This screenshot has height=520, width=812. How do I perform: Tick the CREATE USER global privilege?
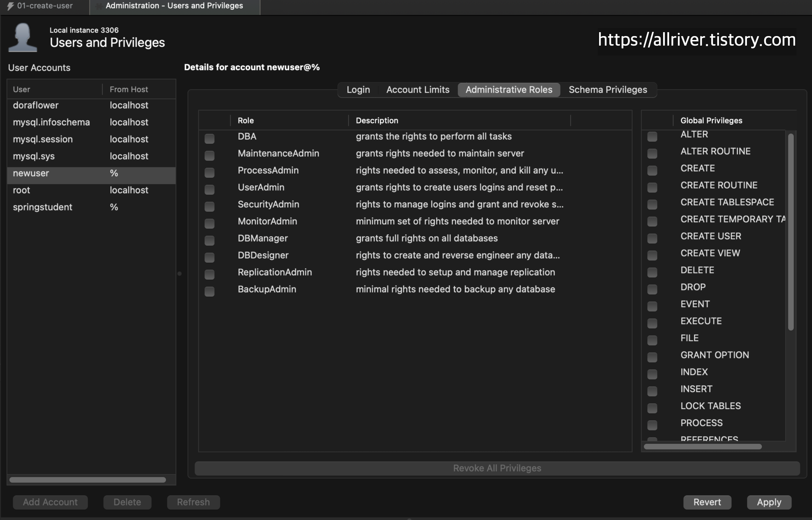(x=652, y=238)
